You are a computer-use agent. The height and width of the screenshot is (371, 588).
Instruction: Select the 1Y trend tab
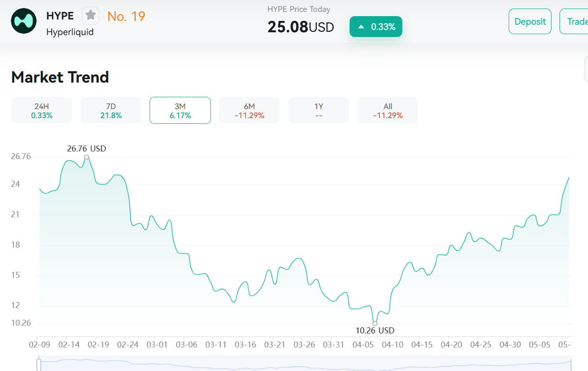pyautogui.click(x=319, y=110)
